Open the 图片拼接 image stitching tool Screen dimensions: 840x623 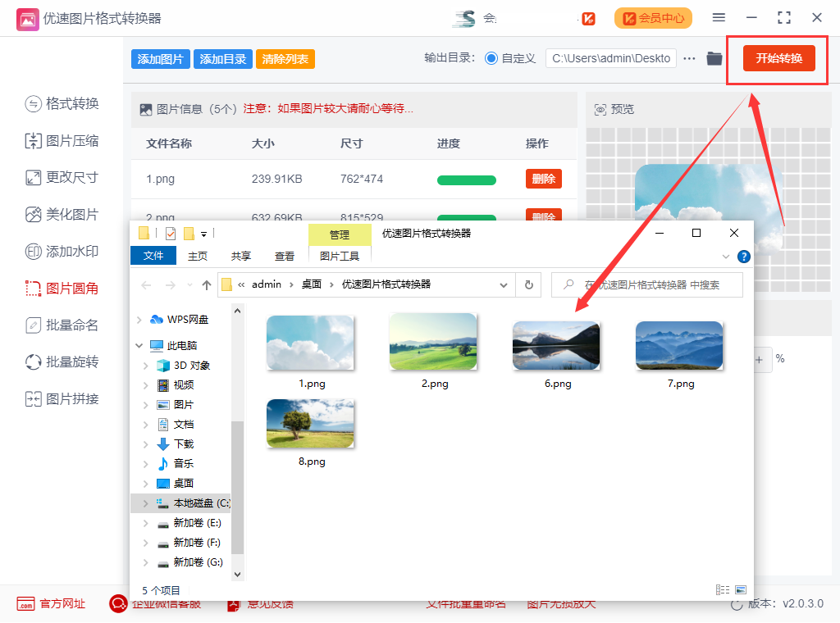62,398
